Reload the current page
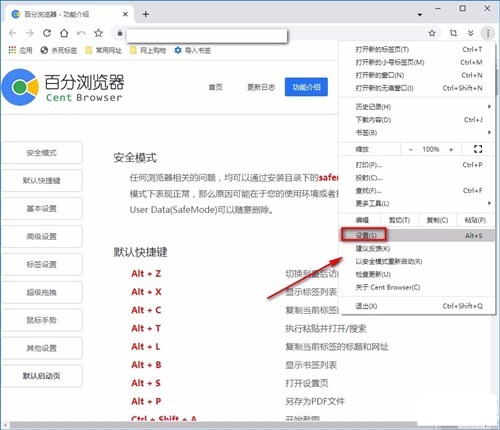 coord(47,33)
